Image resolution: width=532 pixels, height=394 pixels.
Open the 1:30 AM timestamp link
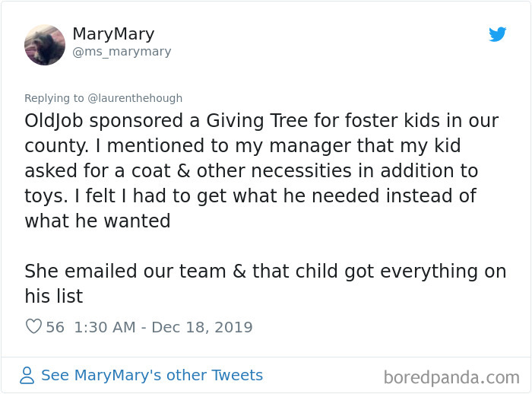tap(105, 327)
